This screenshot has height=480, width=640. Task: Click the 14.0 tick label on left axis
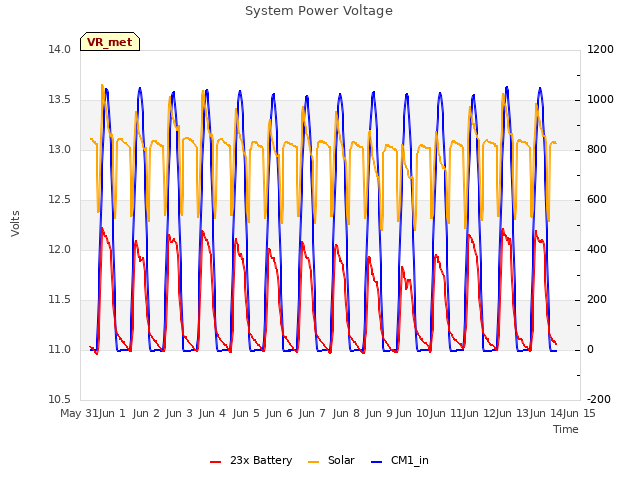pos(60,49)
